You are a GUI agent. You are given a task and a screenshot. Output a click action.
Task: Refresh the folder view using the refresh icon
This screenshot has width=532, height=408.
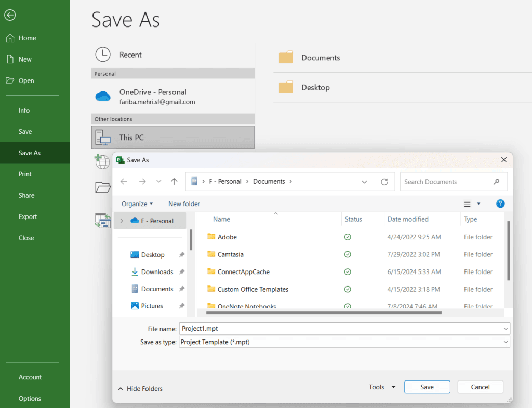point(384,182)
